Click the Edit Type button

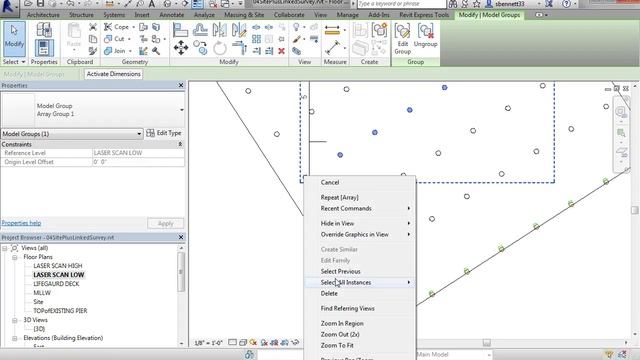pyautogui.click(x=164, y=133)
